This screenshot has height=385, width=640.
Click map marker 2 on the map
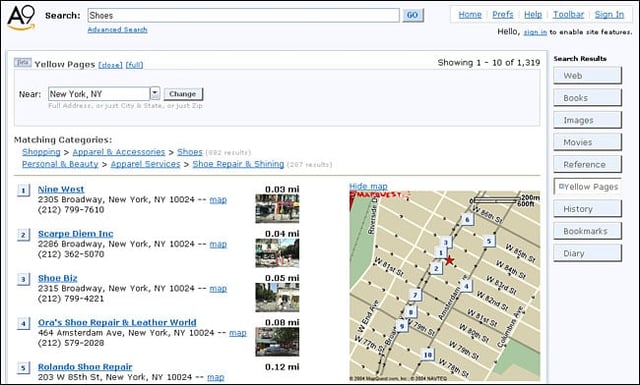[x=436, y=268]
